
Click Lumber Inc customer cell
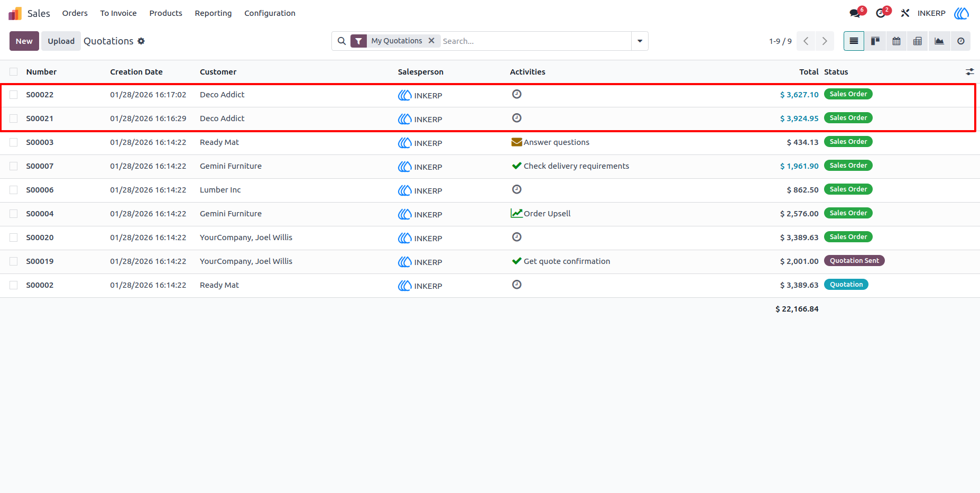pos(220,190)
